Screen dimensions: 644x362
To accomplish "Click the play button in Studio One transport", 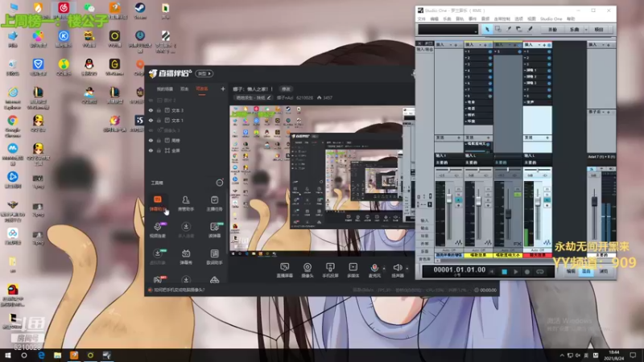I will tap(516, 272).
